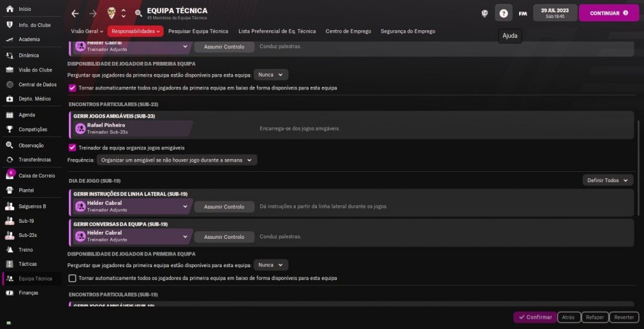
Task: Toggle club switcher up-down arrows
Action: coord(123,14)
